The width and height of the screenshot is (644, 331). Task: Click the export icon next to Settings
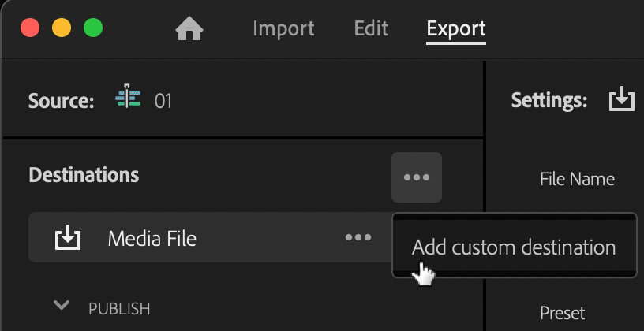coord(621,99)
